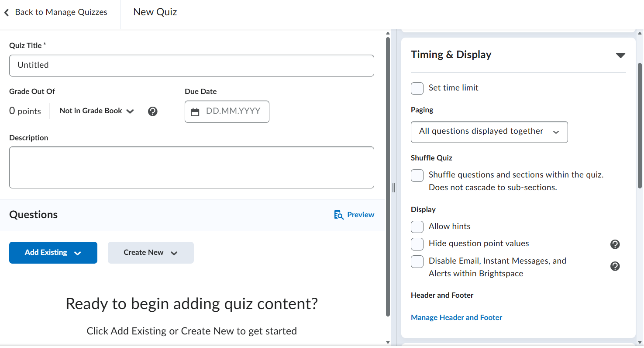Click the help icon next to Grade Book
Screen dimensions: 644x348
152,111
